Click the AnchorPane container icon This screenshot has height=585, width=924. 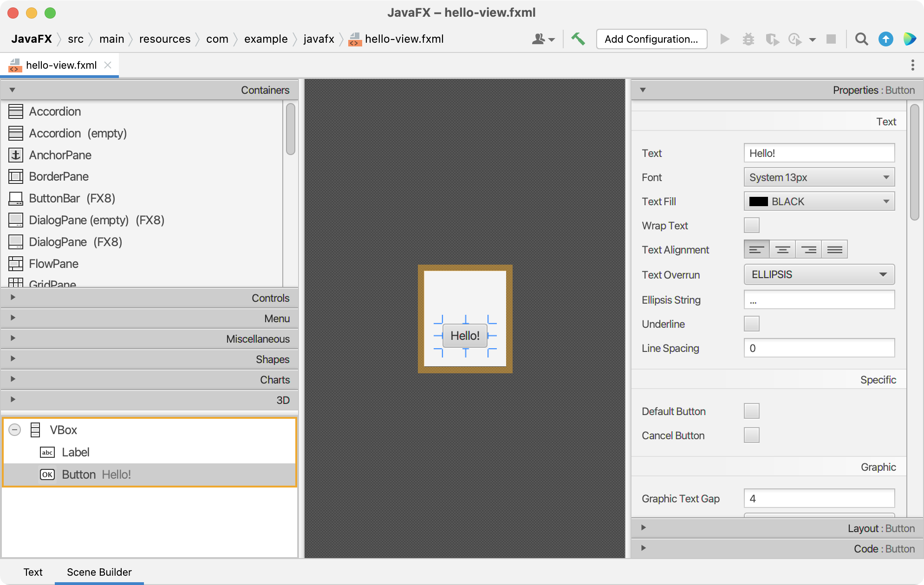coord(15,154)
